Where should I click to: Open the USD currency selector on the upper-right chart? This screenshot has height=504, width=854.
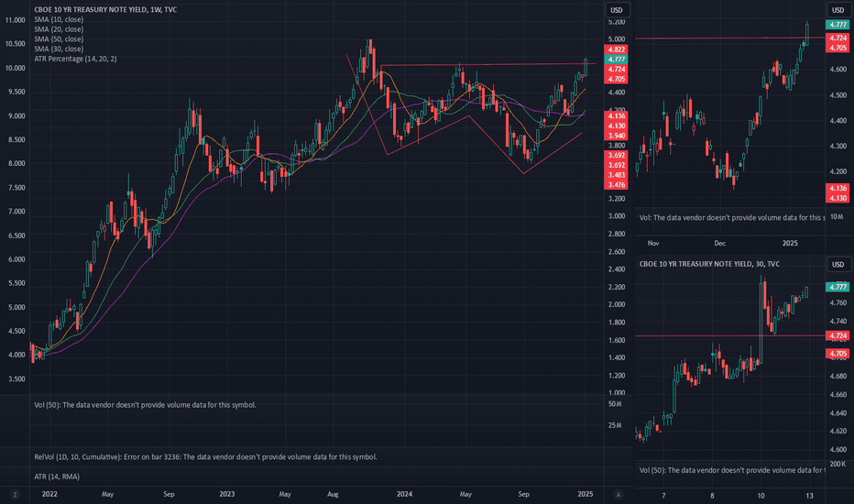tap(838, 10)
